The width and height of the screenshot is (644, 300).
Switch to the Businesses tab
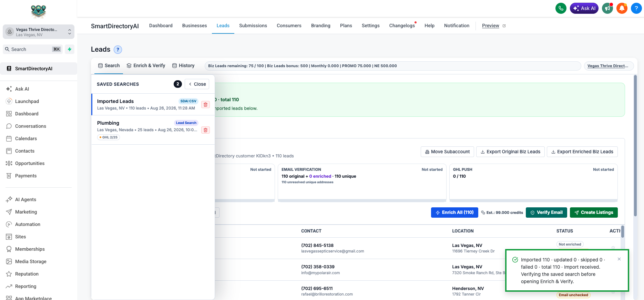pyautogui.click(x=195, y=25)
